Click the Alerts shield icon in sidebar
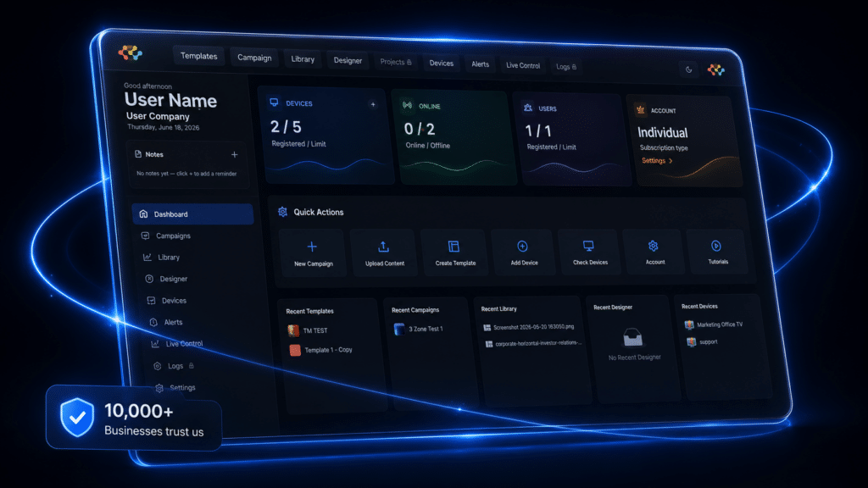The height and width of the screenshot is (488, 868). (153, 322)
